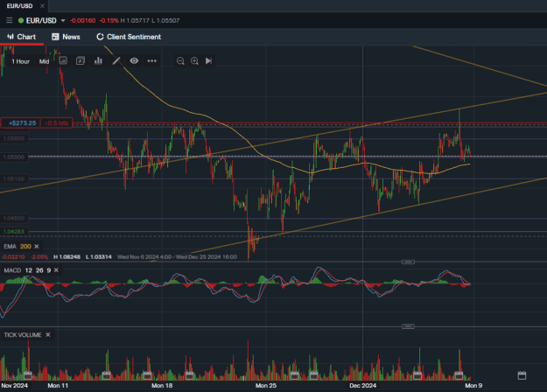Select the EUR/USD top tab
Image resolution: width=547 pixels, height=392 pixels.
pos(19,6)
